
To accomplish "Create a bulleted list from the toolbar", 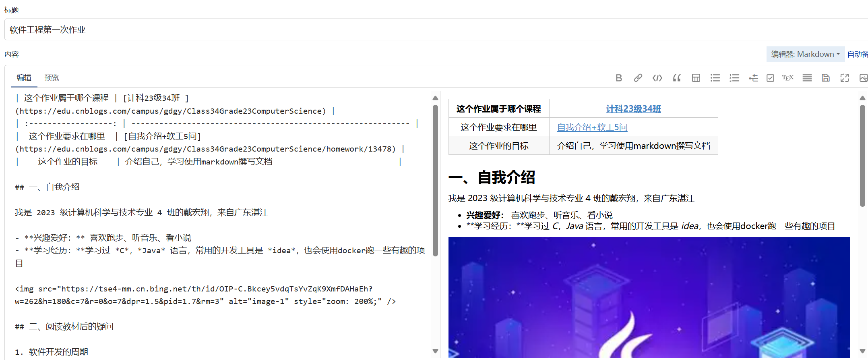I will [x=715, y=78].
